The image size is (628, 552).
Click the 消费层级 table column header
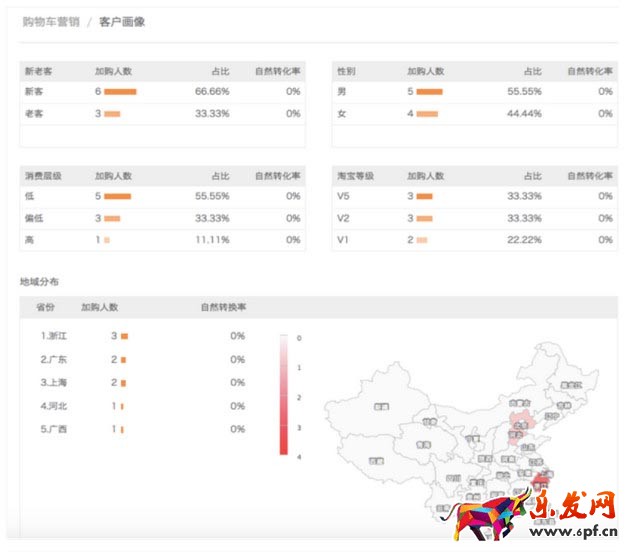click(x=43, y=176)
